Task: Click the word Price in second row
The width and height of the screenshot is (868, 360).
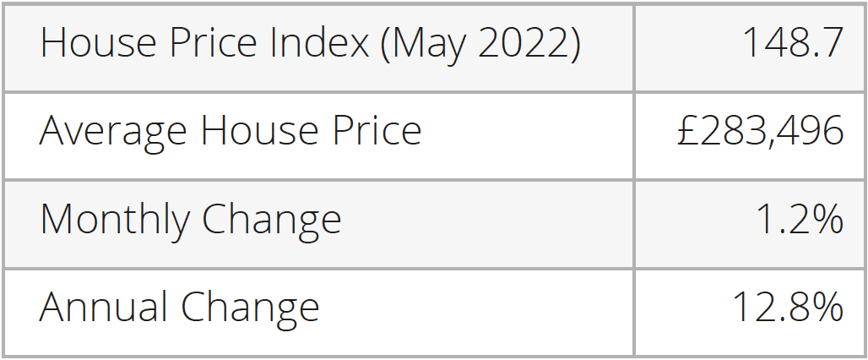Action: pos(377,131)
